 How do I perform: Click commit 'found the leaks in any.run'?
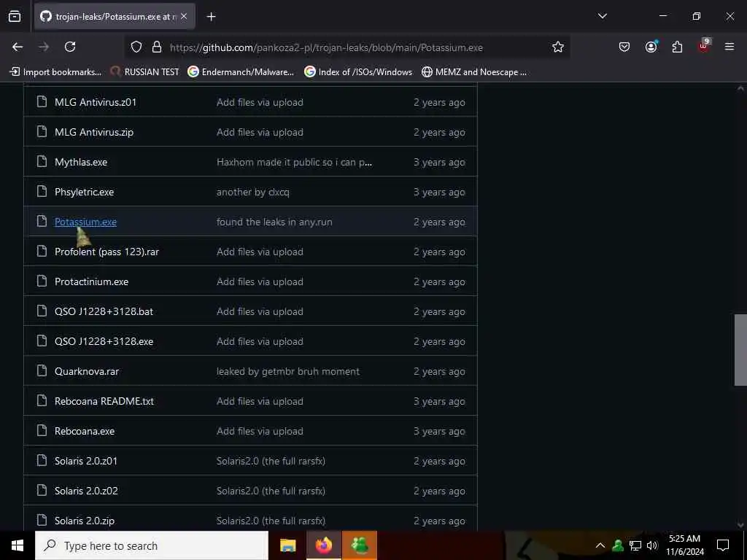(274, 222)
